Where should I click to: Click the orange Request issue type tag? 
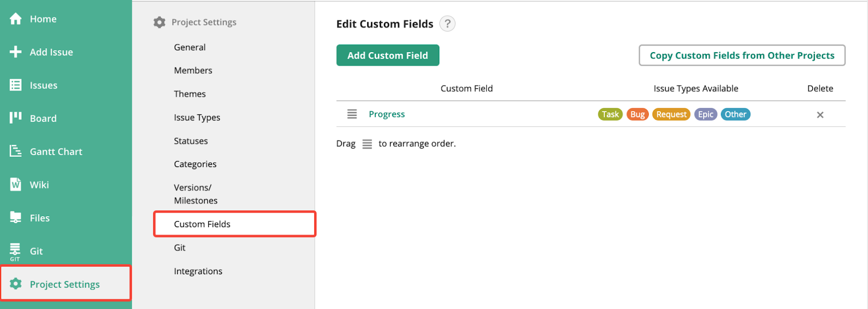(x=671, y=114)
